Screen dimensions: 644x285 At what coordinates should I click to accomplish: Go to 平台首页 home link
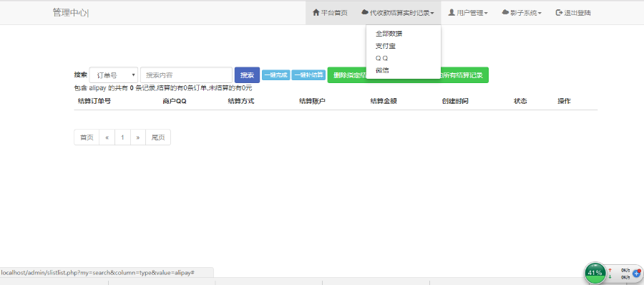pos(330,13)
